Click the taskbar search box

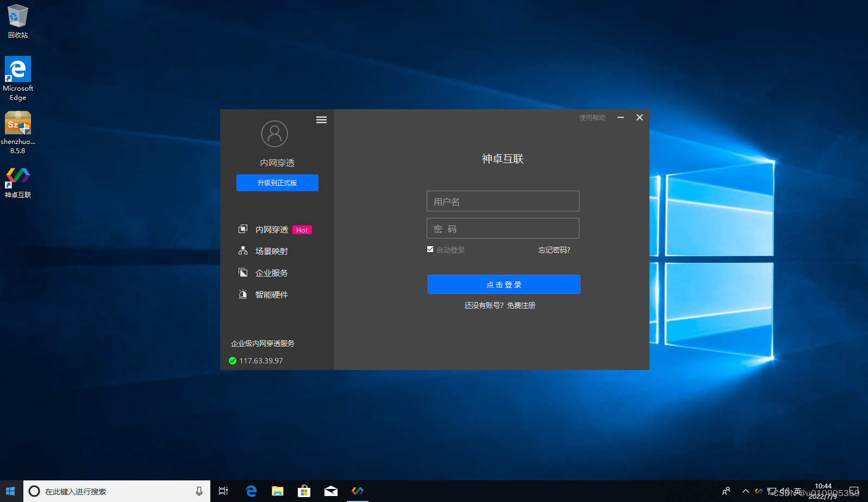[x=116, y=491]
